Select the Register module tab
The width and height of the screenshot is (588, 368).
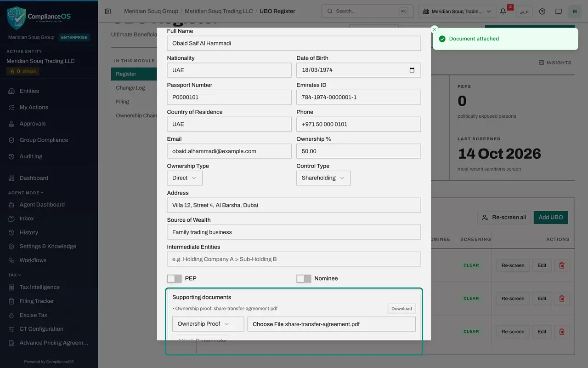[134, 74]
